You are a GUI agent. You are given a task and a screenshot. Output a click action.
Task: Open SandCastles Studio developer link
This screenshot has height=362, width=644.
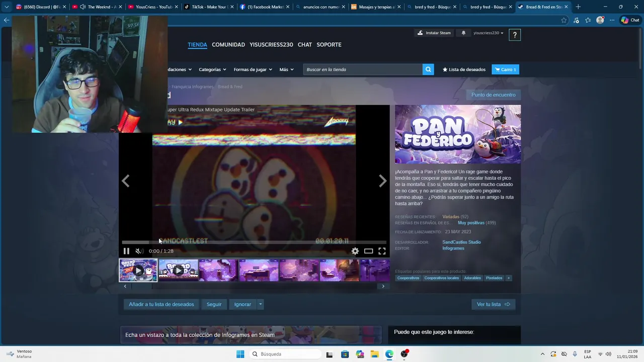click(x=461, y=242)
